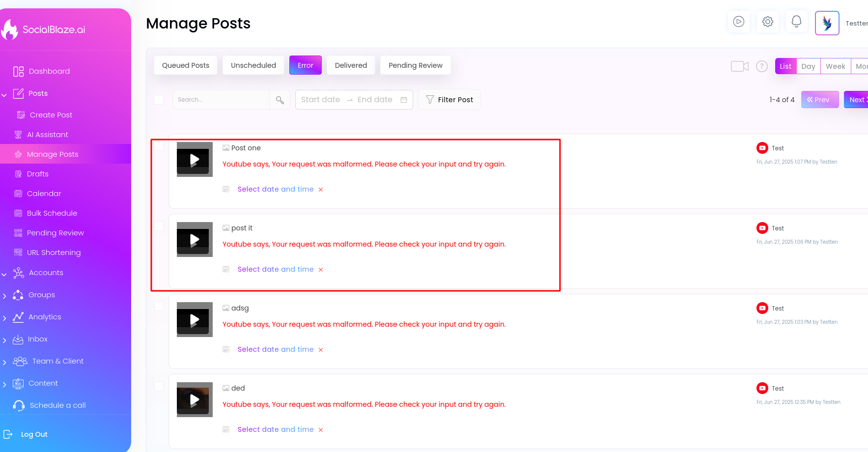The image size is (868, 452).
Task: Click the Drafts sidebar icon
Action: pyautogui.click(x=18, y=174)
